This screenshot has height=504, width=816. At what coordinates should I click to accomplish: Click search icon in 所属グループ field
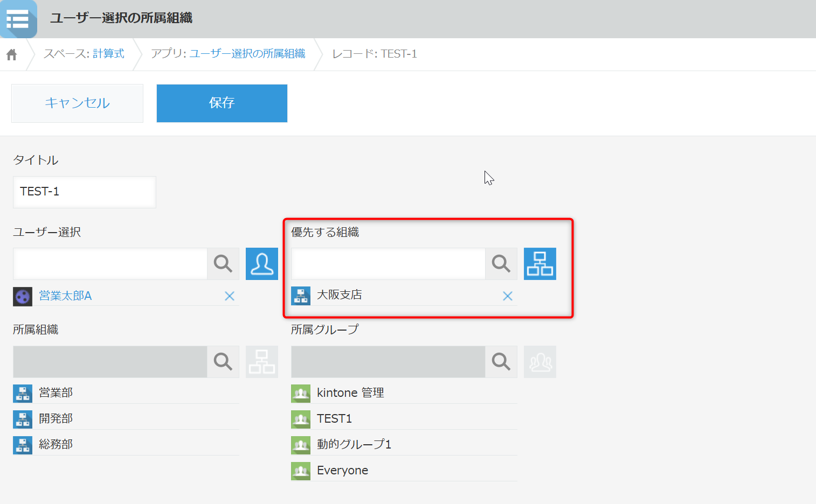pyautogui.click(x=501, y=362)
